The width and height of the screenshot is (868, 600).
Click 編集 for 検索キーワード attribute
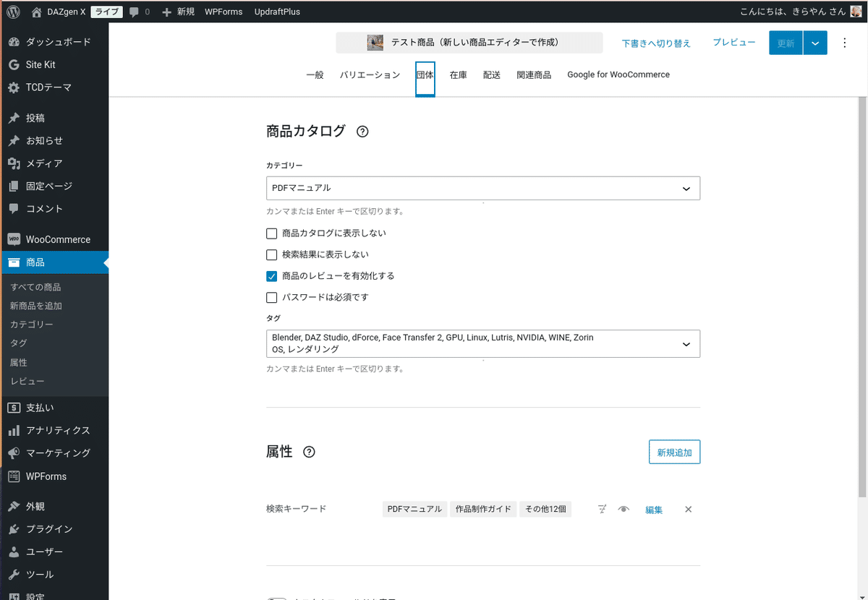(654, 510)
